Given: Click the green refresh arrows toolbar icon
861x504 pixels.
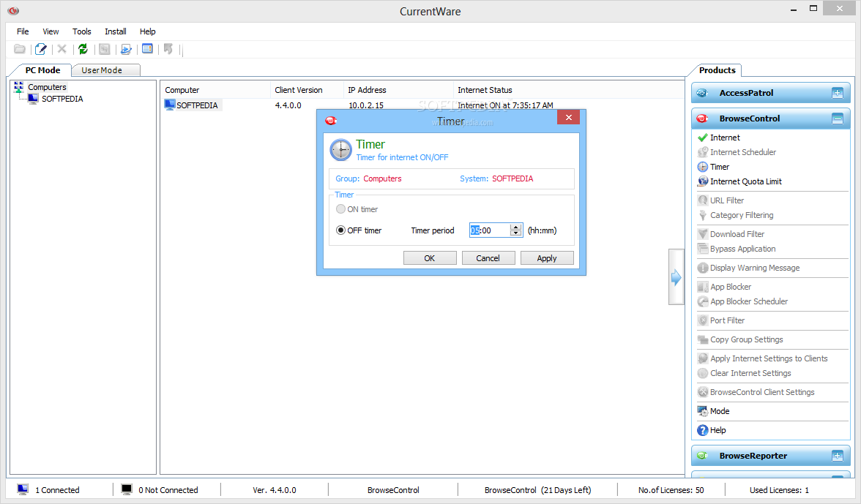Looking at the screenshot, I should pos(83,49).
